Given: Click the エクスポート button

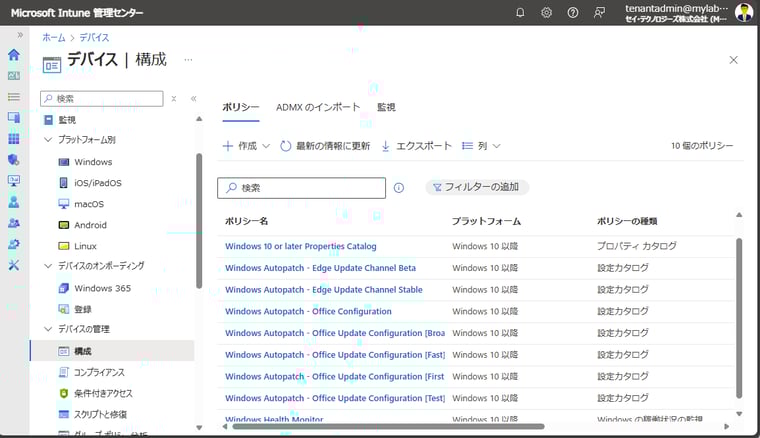Looking at the screenshot, I should click(x=416, y=146).
